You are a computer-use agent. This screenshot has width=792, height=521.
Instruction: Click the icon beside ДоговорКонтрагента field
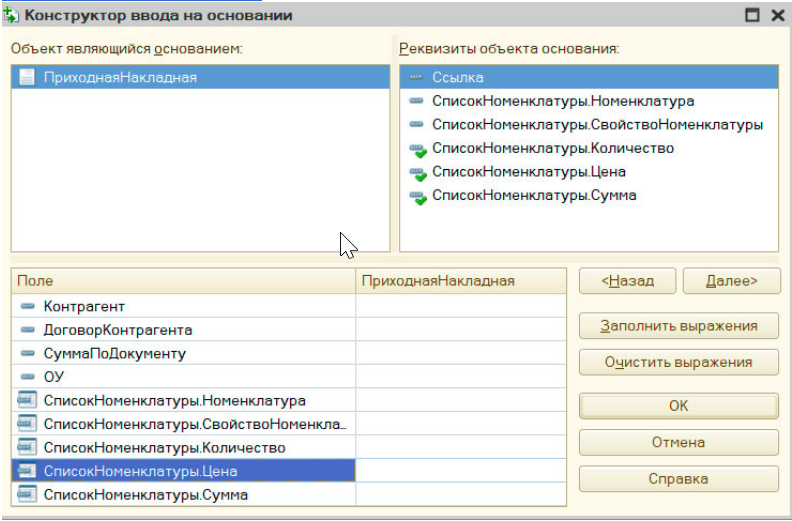click(x=28, y=330)
